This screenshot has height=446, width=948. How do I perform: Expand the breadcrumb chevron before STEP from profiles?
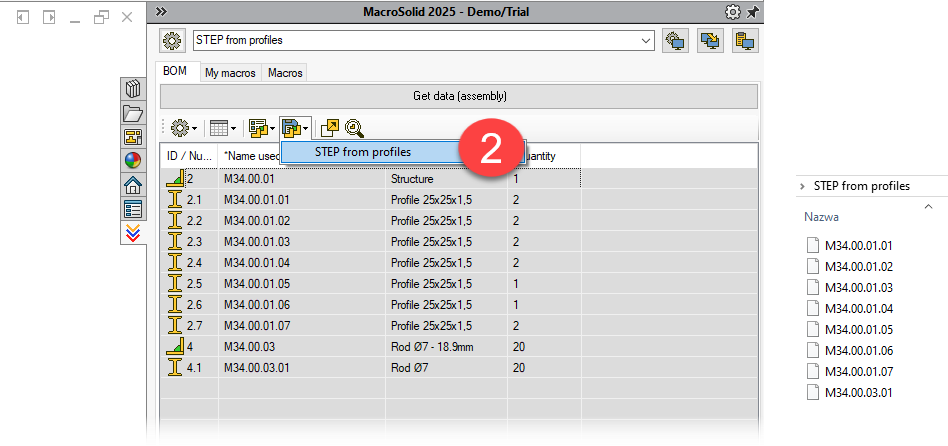pyautogui.click(x=802, y=186)
